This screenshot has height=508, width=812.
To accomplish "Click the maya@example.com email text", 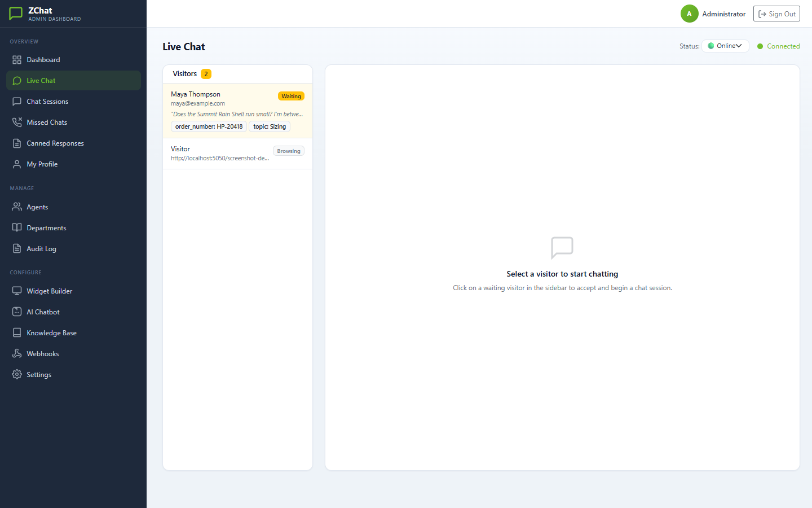I will (198, 103).
